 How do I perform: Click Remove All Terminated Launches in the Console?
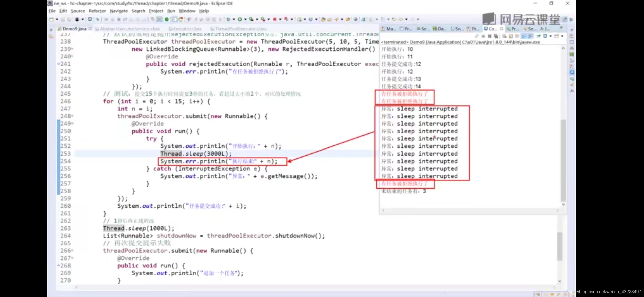pyautogui.click(x=496, y=36)
